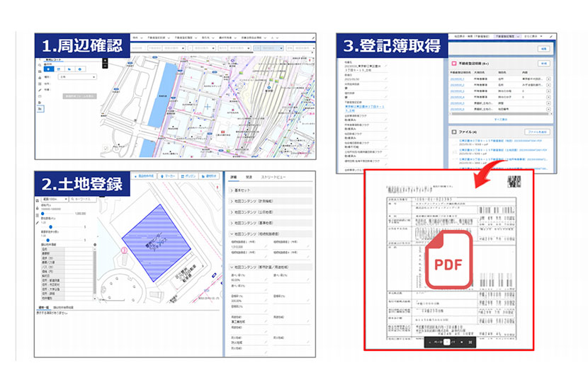Click the マーカー toolbar button

167,176
